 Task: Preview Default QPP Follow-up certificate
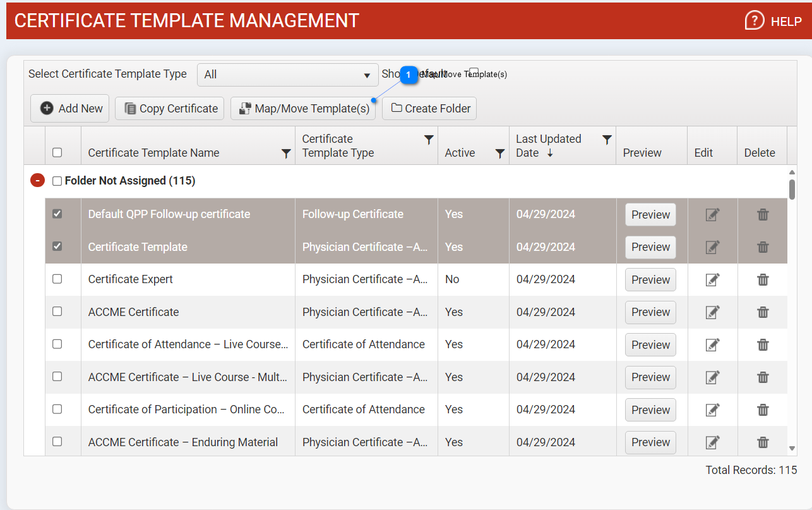(650, 215)
